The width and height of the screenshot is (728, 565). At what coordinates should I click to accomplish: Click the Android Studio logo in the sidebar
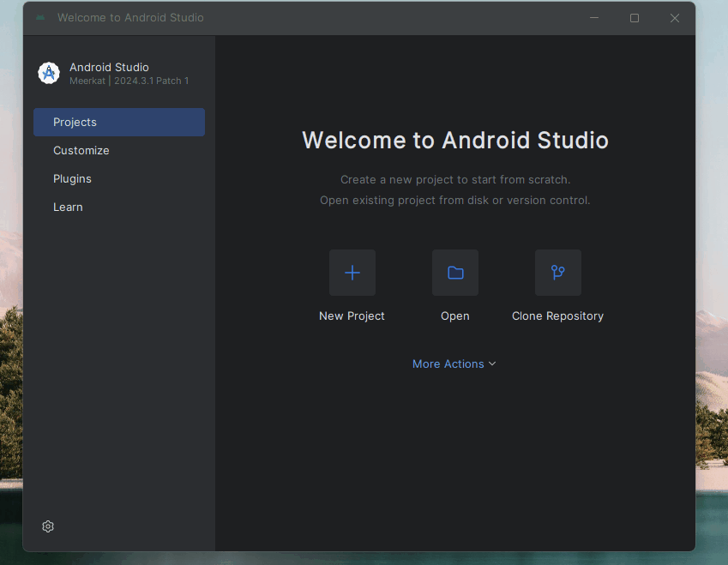pos(49,74)
